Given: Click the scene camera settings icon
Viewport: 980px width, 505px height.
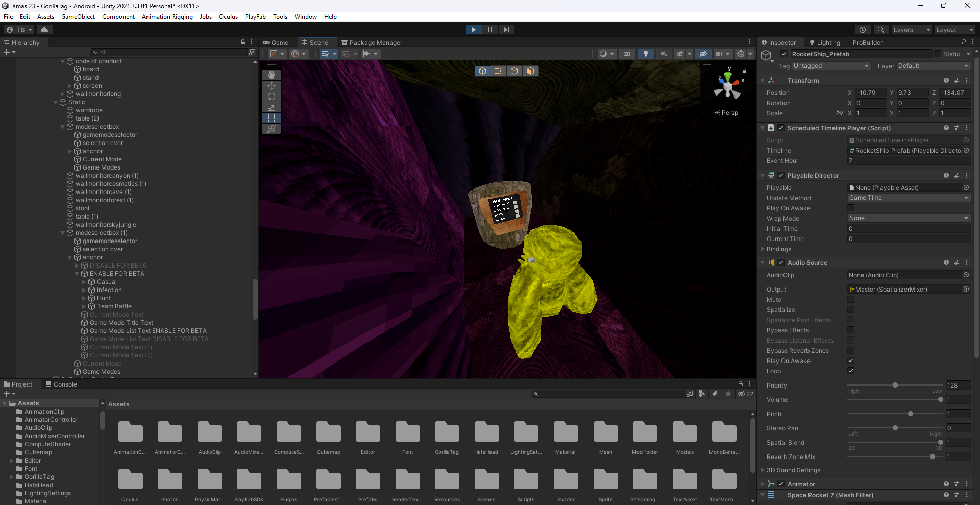Looking at the screenshot, I should 719,54.
